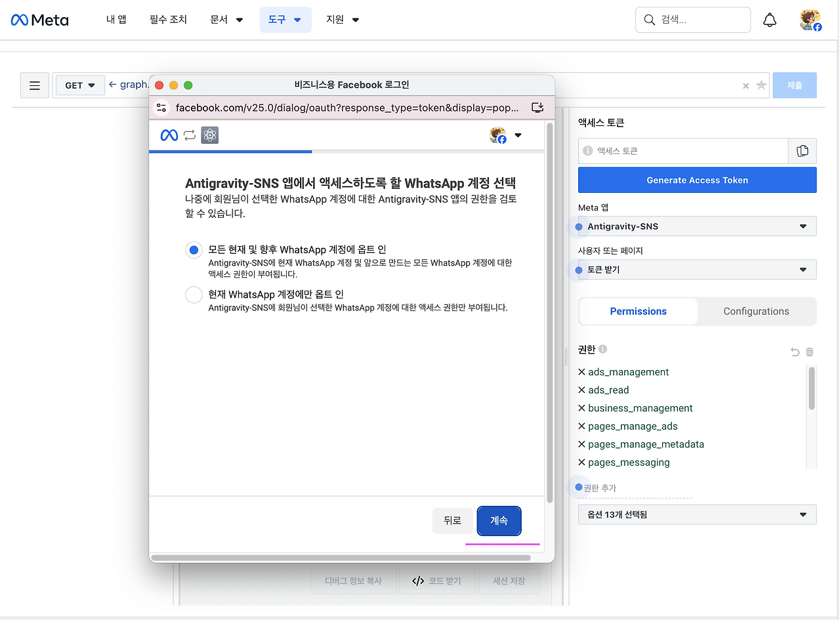Open the hamburger menu beside the GET selector
The width and height of the screenshot is (840, 620).
[35, 85]
